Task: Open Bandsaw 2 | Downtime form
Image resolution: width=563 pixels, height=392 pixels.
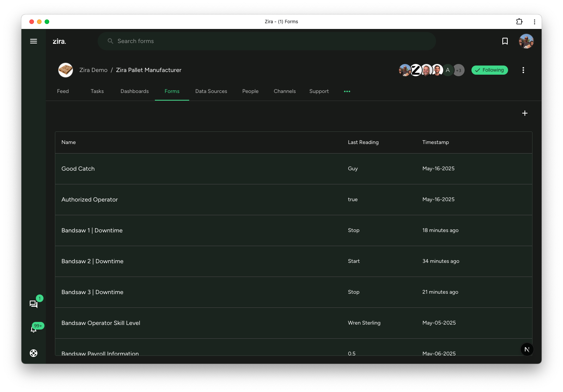Action: tap(293, 261)
